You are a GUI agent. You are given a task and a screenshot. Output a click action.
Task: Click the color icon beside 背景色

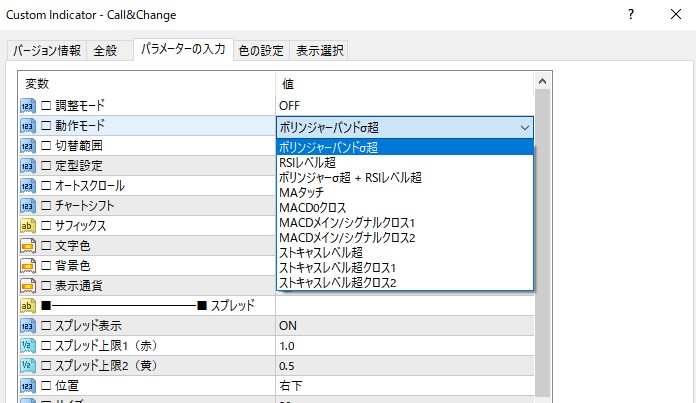click(28, 265)
